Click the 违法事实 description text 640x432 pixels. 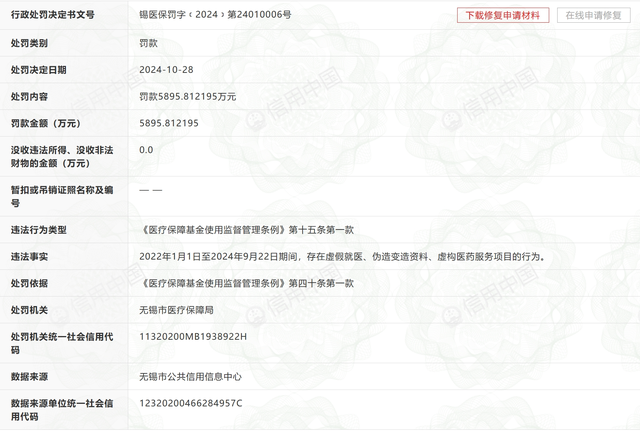[x=342, y=256]
